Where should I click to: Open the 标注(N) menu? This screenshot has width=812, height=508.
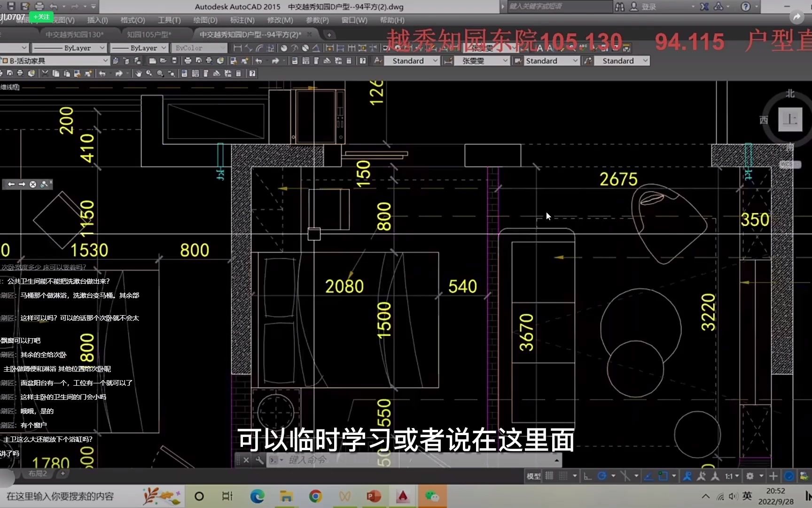pos(242,20)
